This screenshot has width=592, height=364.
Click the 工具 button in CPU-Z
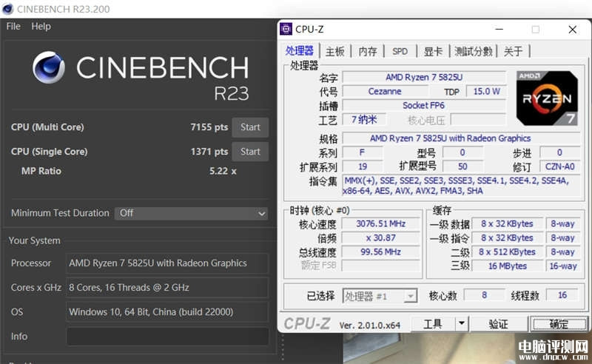pos(434,324)
